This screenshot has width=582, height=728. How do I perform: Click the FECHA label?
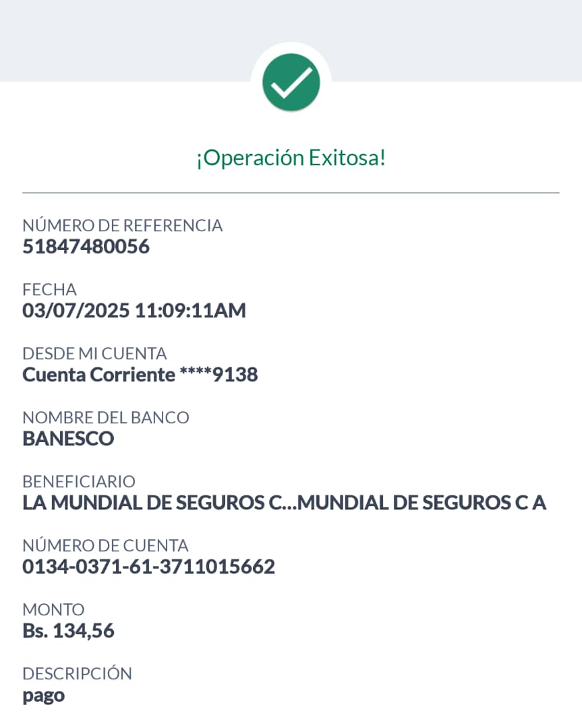50,290
